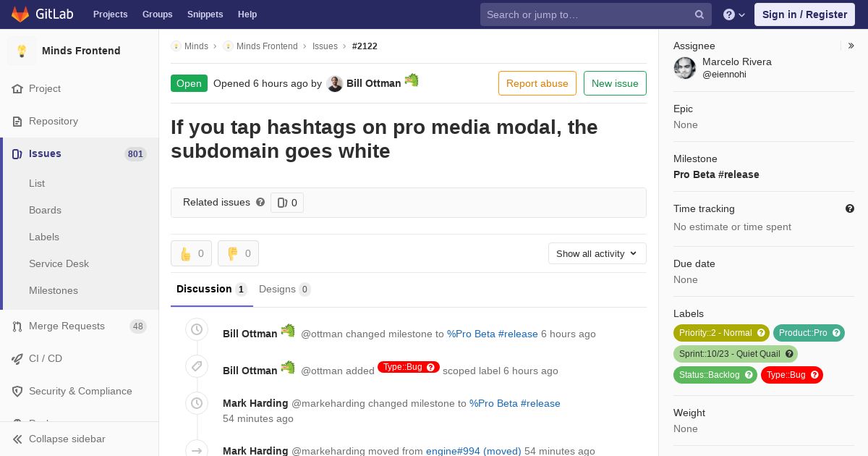
Task: Click engine#994 (moved) link
Action: point(473,450)
